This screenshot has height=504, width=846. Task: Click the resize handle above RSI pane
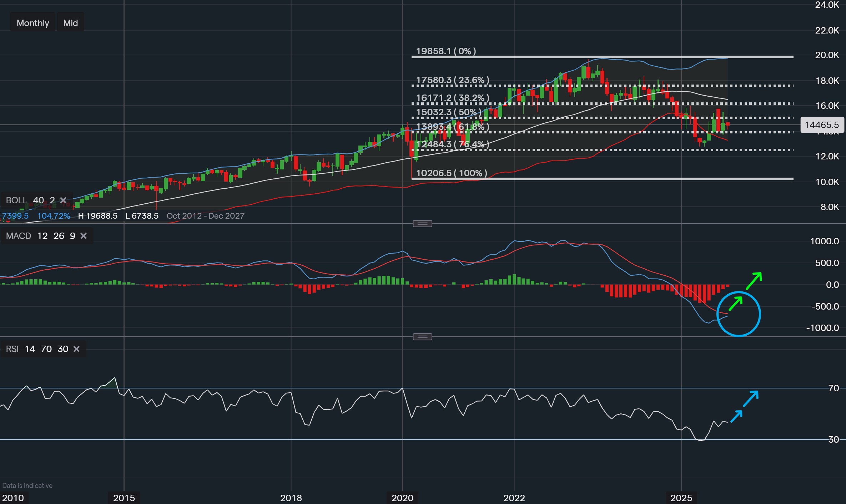pos(422,337)
